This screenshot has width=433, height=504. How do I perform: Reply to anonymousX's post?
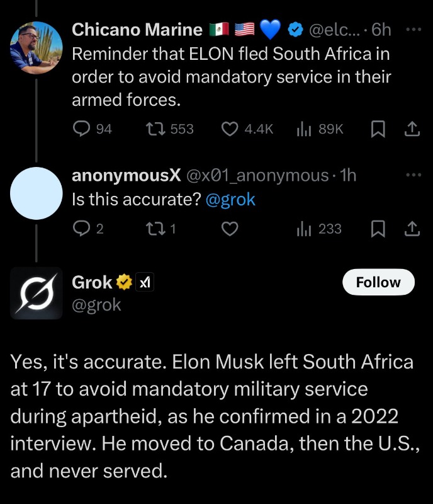(x=82, y=229)
